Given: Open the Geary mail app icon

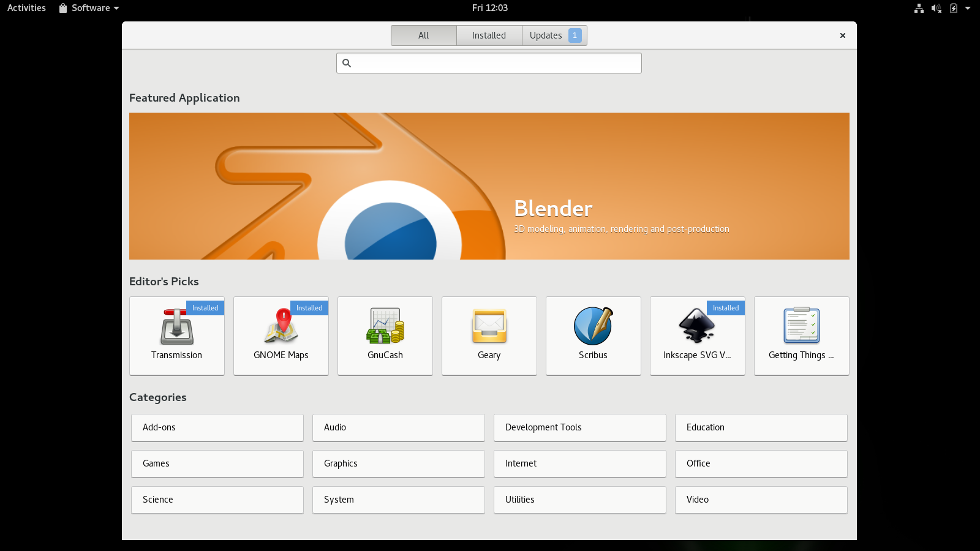Looking at the screenshot, I should [489, 326].
